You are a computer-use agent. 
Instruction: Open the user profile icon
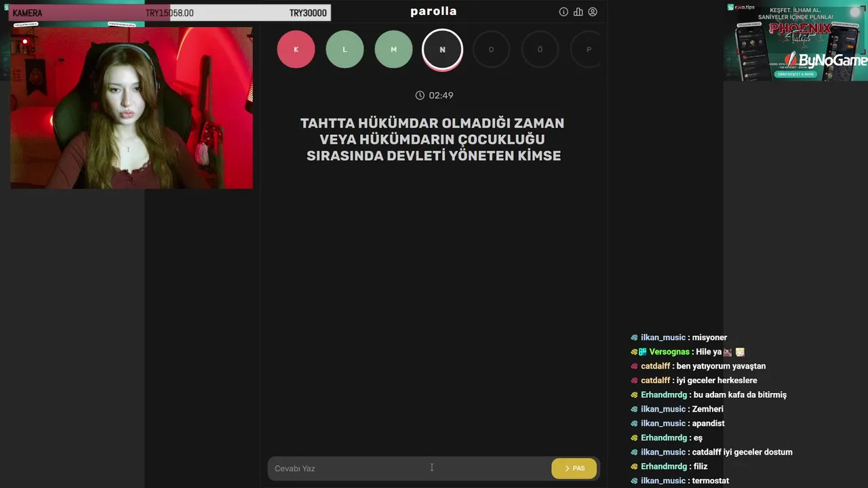click(593, 12)
